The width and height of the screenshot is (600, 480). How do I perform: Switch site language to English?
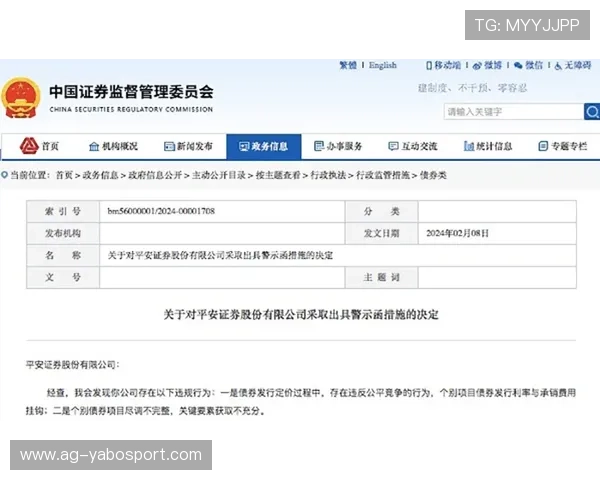(x=383, y=65)
